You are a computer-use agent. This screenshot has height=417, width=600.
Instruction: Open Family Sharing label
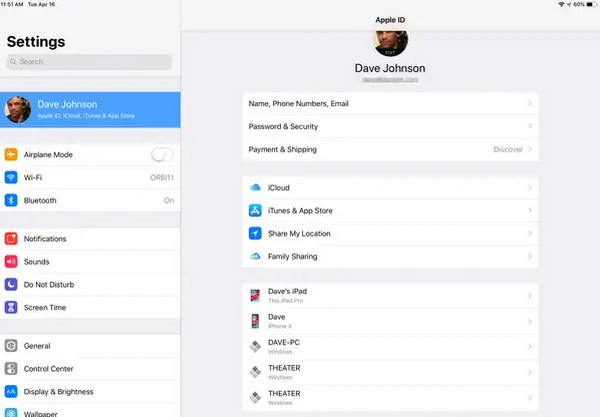point(293,256)
